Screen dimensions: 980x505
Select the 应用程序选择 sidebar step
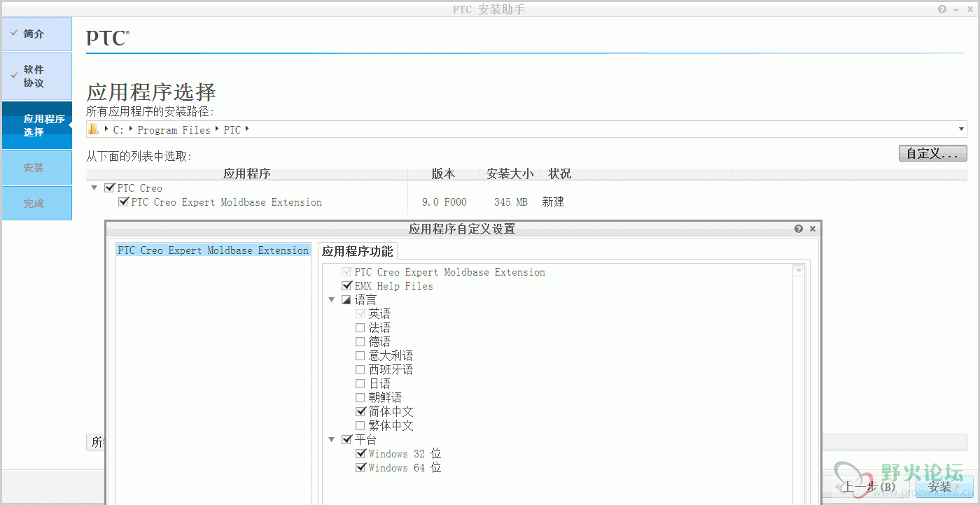point(36,125)
